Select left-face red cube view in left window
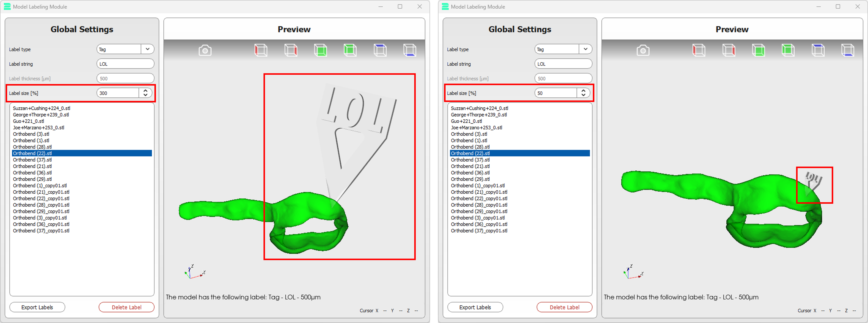Viewport: 868px width, 323px height. point(261,51)
